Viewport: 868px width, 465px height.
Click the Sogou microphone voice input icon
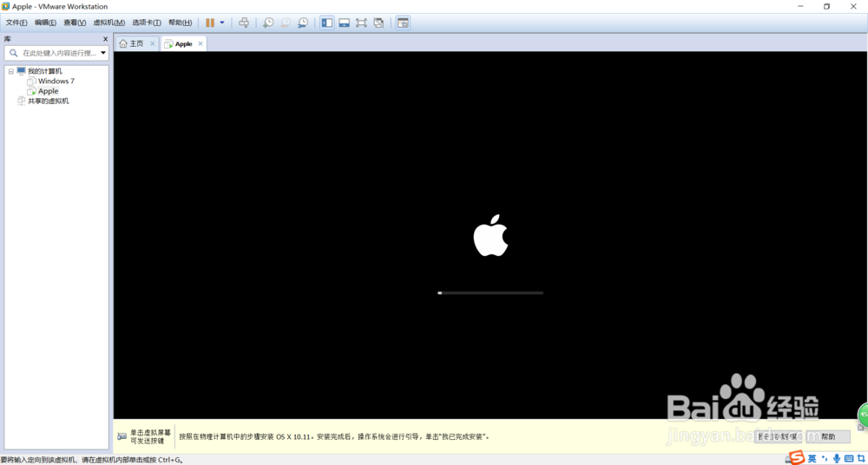837,458
